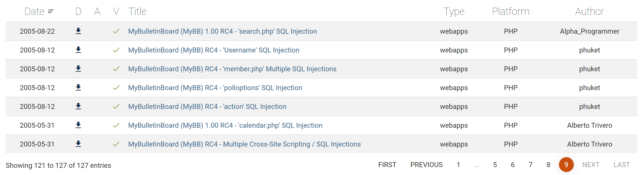This screenshot has height=175, width=644.
Task: Filter by author Alpha_Programmer
Action: (589, 31)
